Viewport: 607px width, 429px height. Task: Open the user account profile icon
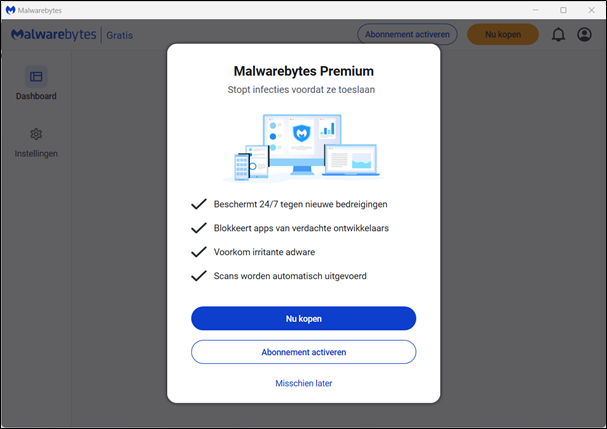click(x=584, y=34)
